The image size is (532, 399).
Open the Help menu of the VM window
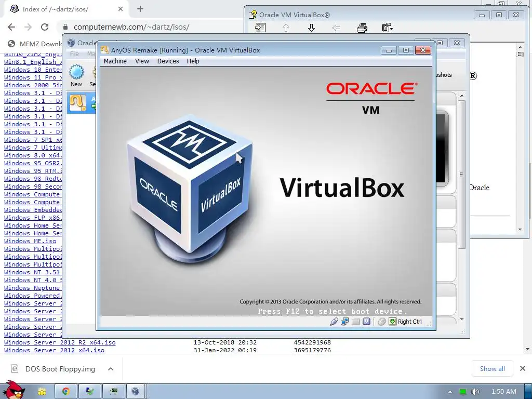coord(193,61)
